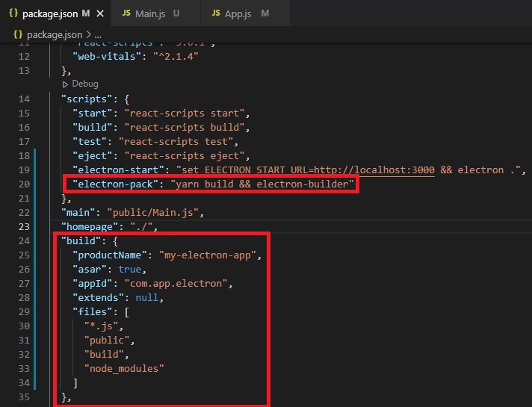The height and width of the screenshot is (407, 532).
Task: Click the "files" key
Action: pos(93,311)
